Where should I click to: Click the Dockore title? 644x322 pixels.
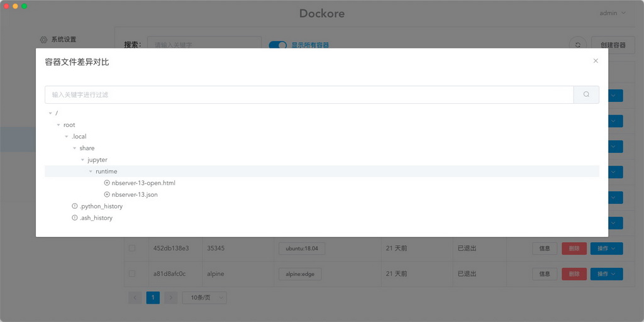(322, 14)
